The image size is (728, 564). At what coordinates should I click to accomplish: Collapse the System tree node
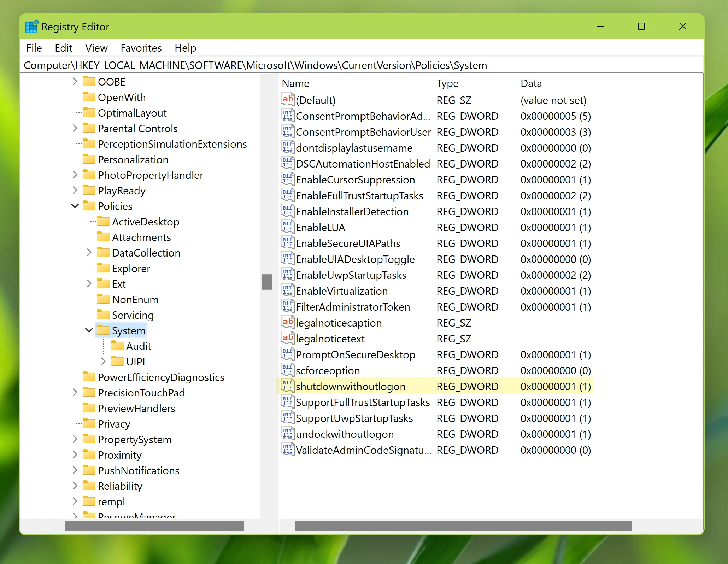89,330
